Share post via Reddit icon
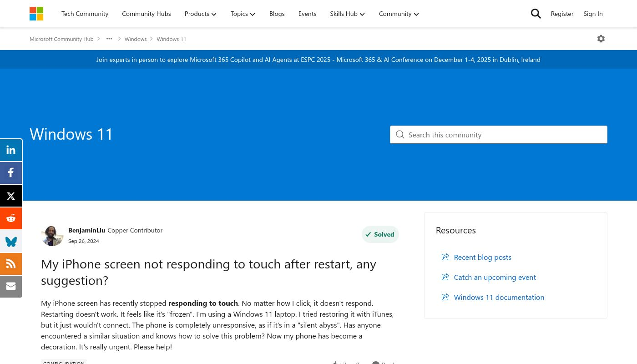This screenshot has width=637, height=364. point(11,218)
